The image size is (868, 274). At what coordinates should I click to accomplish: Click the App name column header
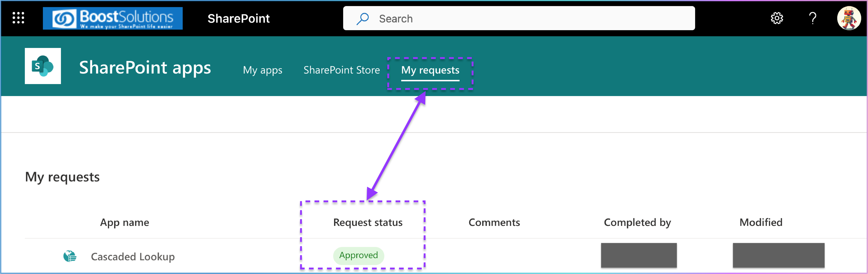tap(124, 222)
